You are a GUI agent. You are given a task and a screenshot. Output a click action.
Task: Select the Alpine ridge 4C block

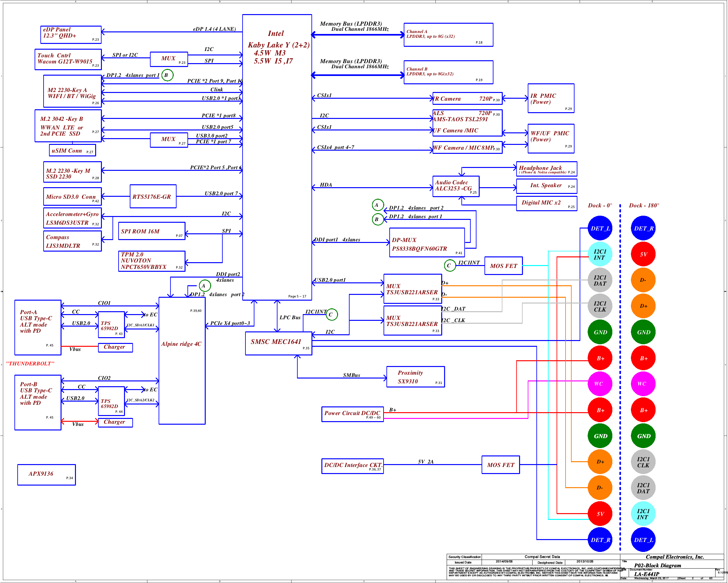point(182,360)
